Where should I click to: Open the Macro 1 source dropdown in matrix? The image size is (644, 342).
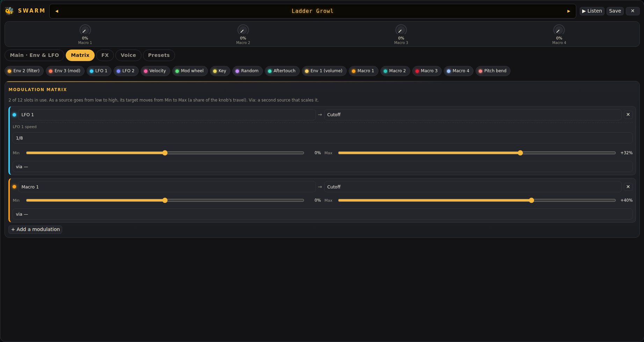167,187
